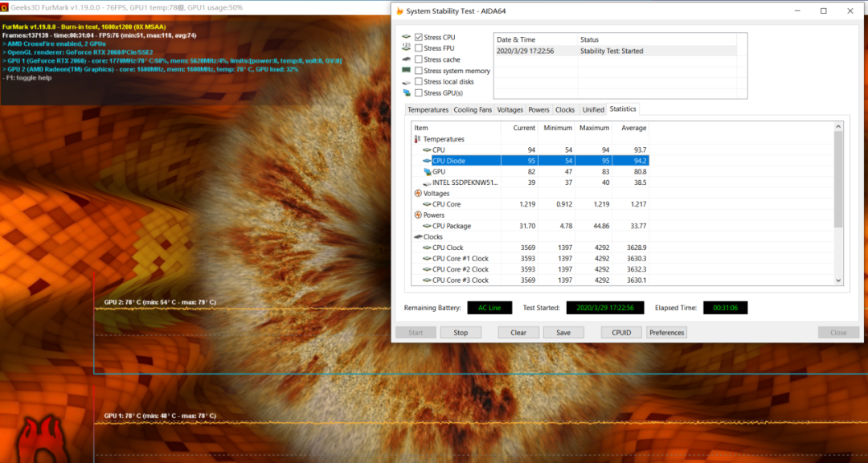Image resolution: width=868 pixels, height=463 pixels.
Task: Click the Save button
Action: point(563,333)
